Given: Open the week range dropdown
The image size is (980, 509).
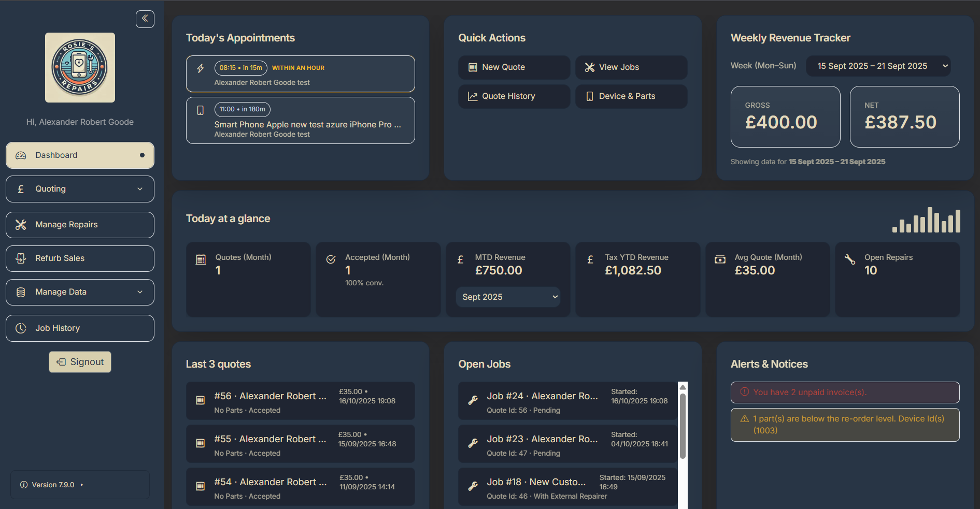Looking at the screenshot, I should pos(878,66).
